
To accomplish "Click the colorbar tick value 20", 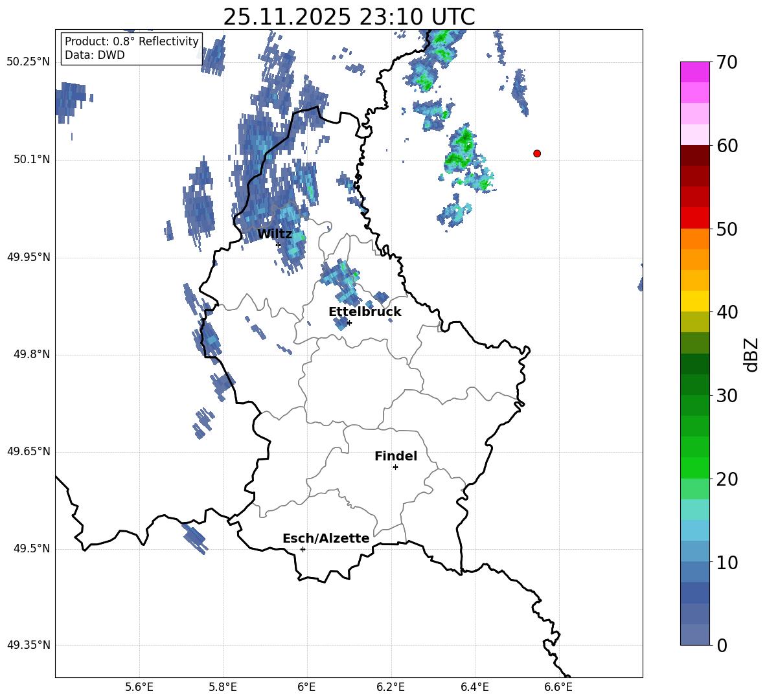I will point(727,479).
